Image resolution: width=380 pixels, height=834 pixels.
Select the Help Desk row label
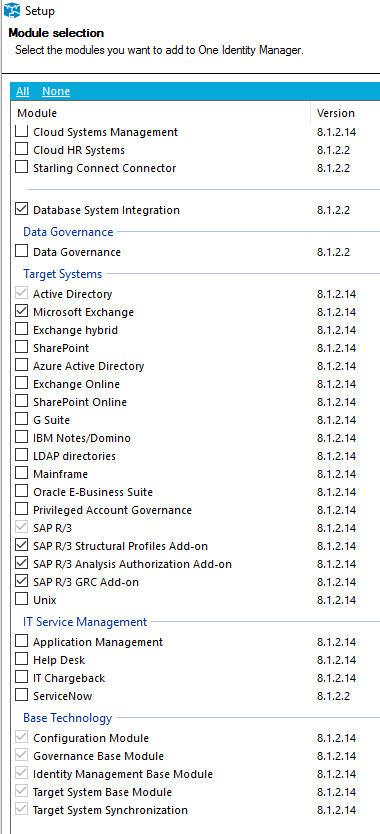[59, 660]
